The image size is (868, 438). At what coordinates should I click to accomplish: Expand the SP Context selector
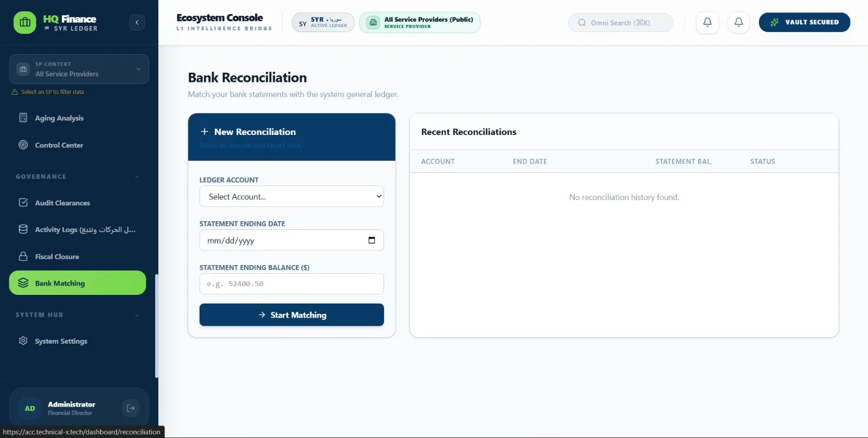coord(79,69)
